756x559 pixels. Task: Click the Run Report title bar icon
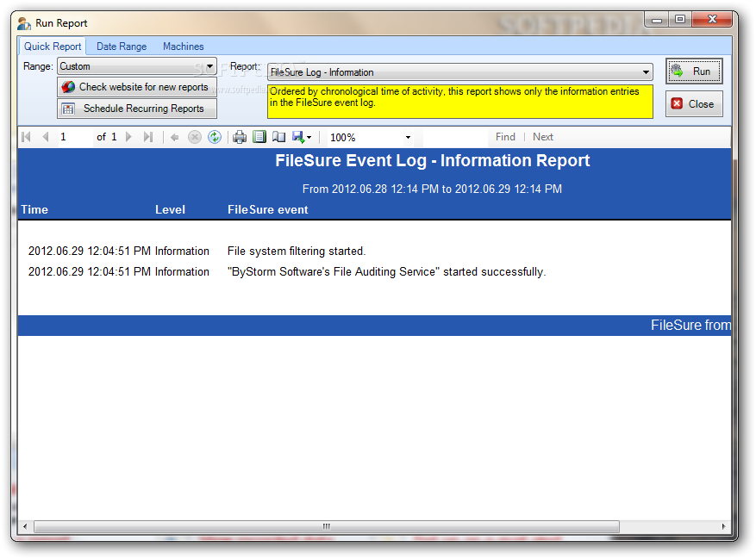click(24, 23)
